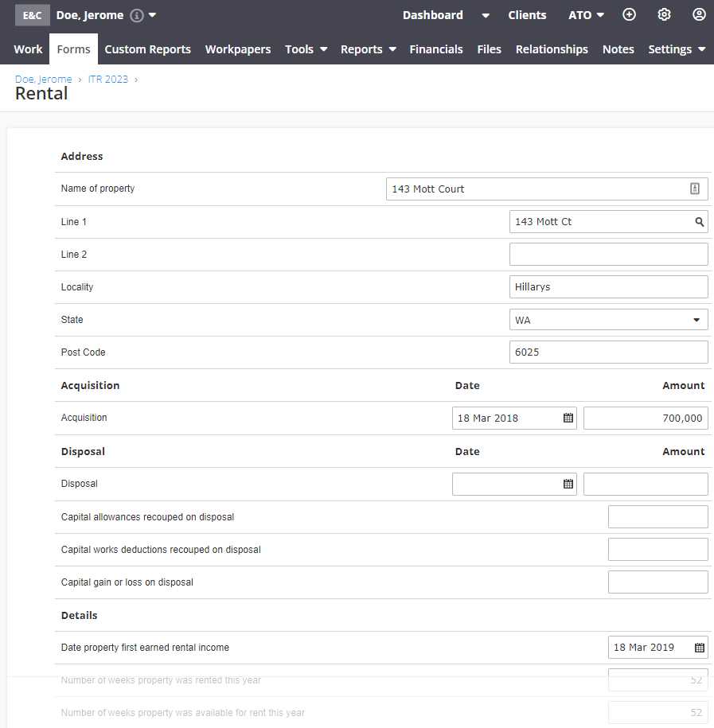Click the address Line 1 field
714x728 pixels.
[609, 222]
